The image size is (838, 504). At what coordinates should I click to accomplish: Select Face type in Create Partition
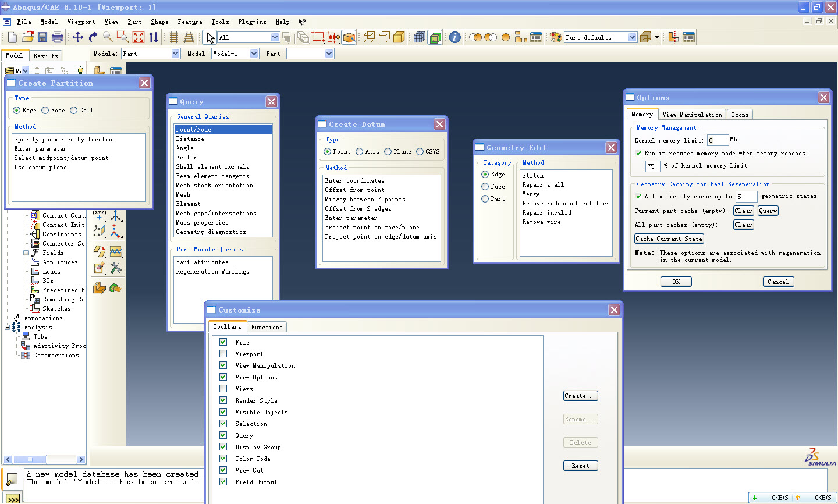pos(45,110)
